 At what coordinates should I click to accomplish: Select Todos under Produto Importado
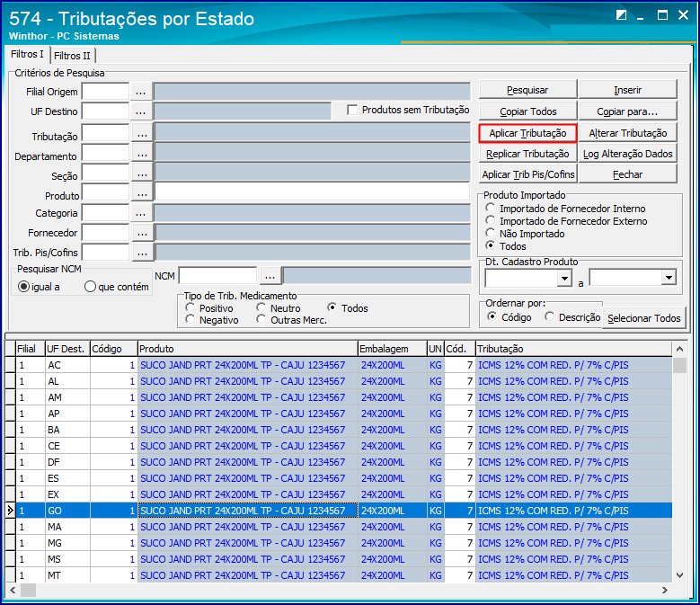[x=491, y=245]
